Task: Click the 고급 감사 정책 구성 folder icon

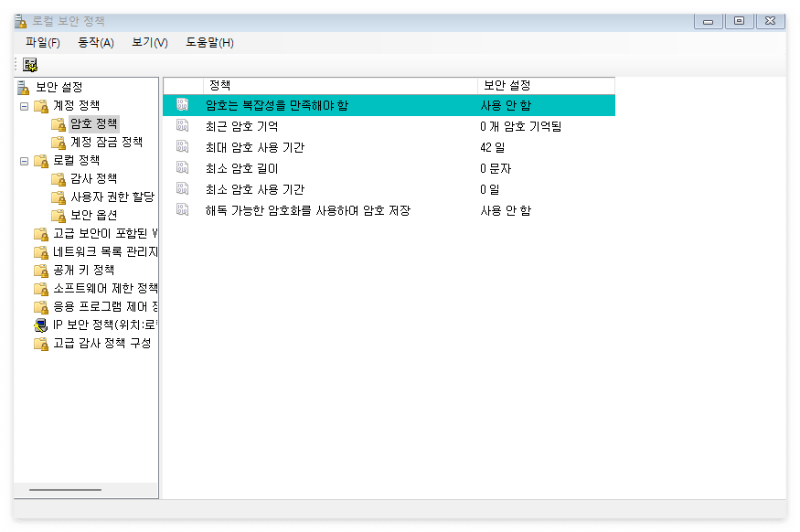Action: pos(41,344)
